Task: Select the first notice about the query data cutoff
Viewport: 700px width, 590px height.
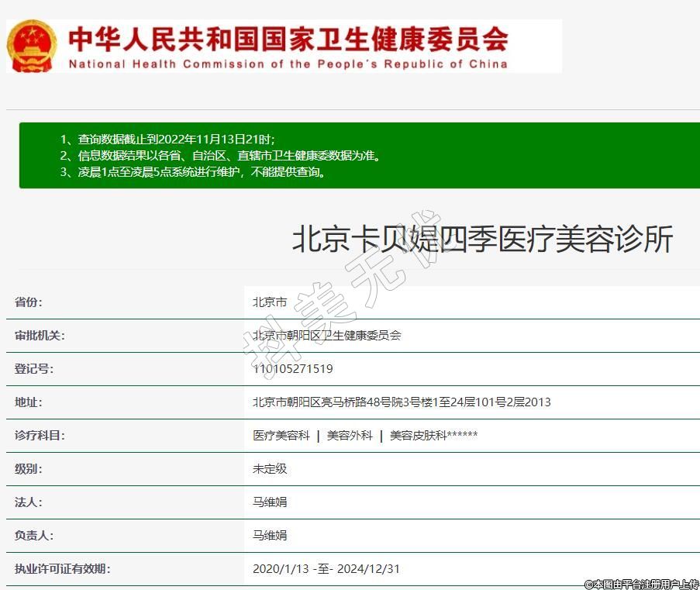Action: pyautogui.click(x=167, y=139)
